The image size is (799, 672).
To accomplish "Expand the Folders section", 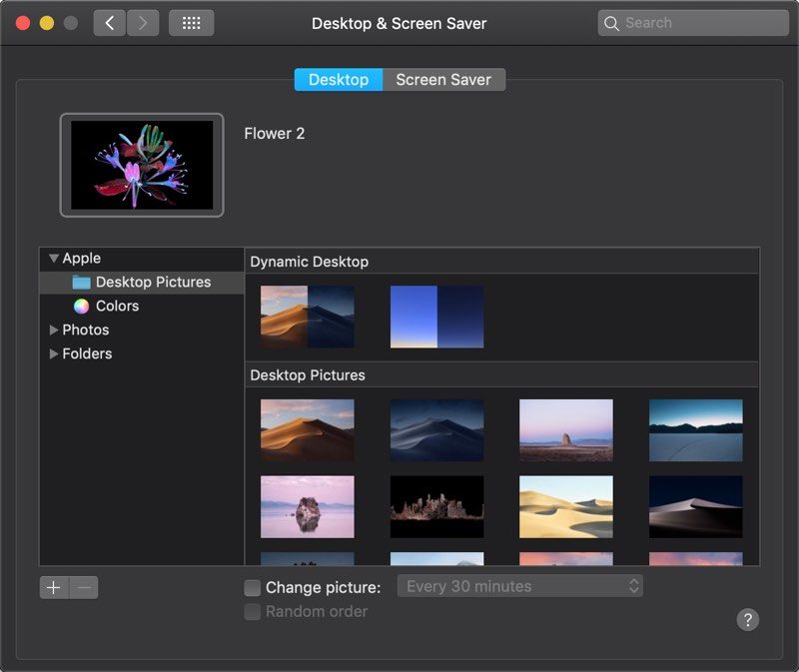I will click(54, 353).
